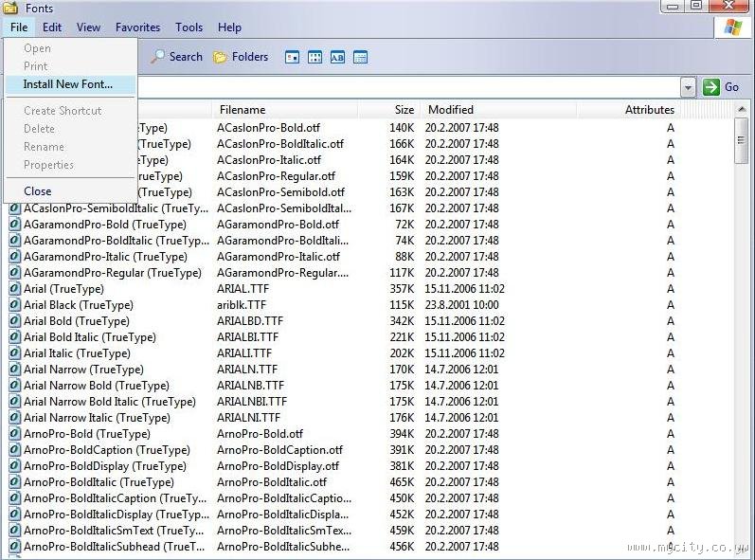Select Arial Narrow font icon
Image resolution: width=755 pixels, height=560 pixels.
pos(15,370)
